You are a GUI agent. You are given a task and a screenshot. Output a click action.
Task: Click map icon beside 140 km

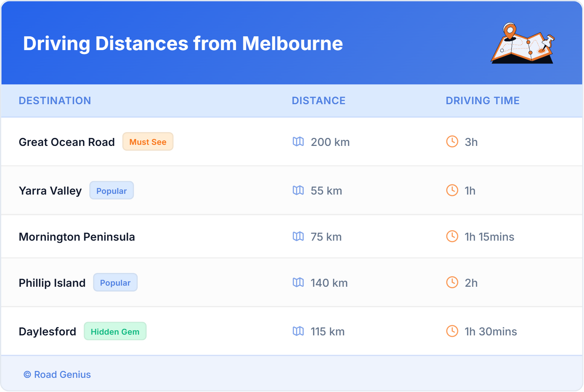point(298,282)
